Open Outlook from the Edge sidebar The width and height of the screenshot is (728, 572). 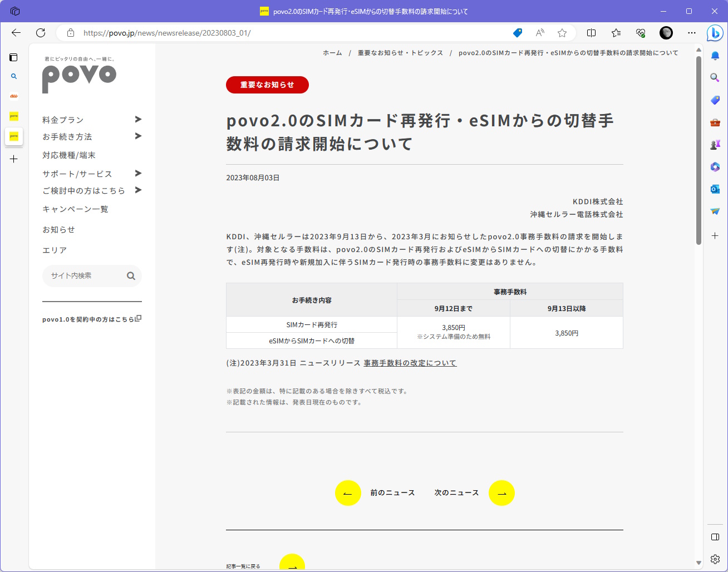[x=715, y=190]
